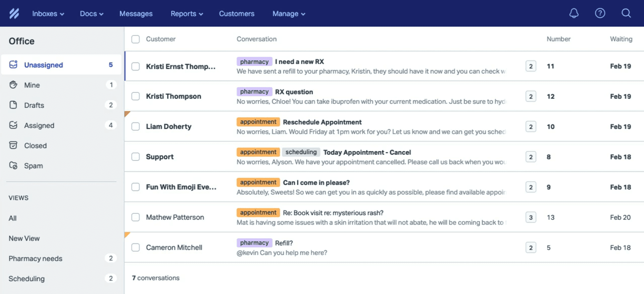Click the orange appointment tag on Support row
The width and height of the screenshot is (644, 294).
click(258, 152)
